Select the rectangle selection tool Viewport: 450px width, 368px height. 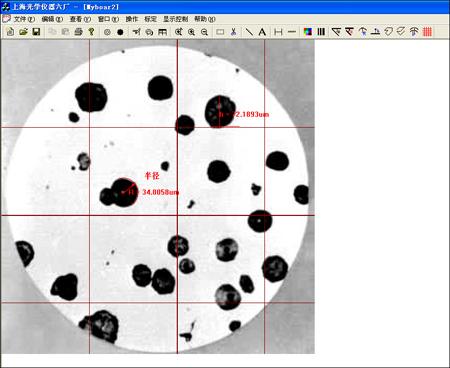pyautogui.click(x=220, y=32)
